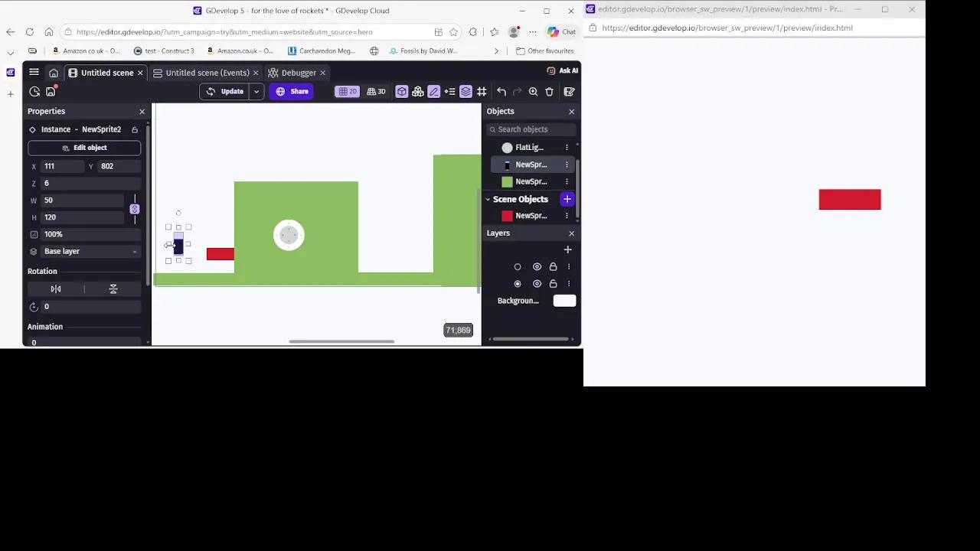The height and width of the screenshot is (551, 980).
Task: Open the zoom magnifier options
Action: pos(534,92)
